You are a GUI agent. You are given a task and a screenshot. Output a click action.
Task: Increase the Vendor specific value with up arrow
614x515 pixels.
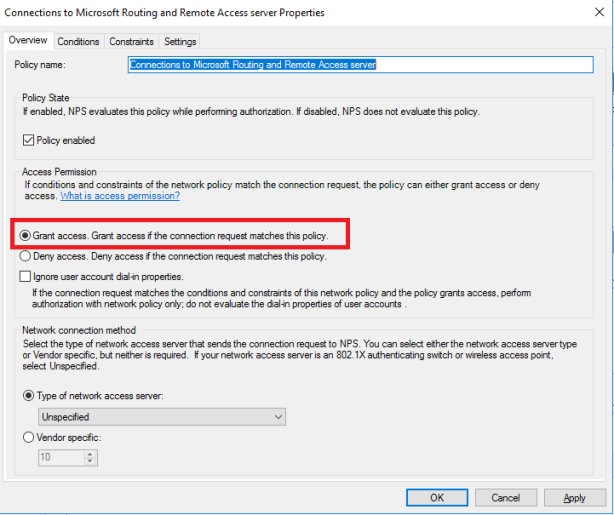tap(90, 454)
